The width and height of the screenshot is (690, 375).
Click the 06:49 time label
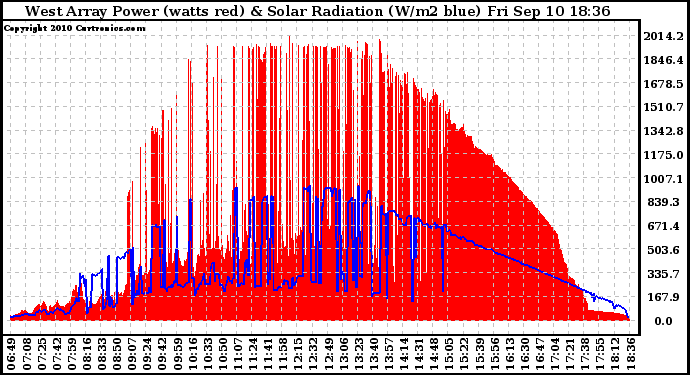[11, 353]
